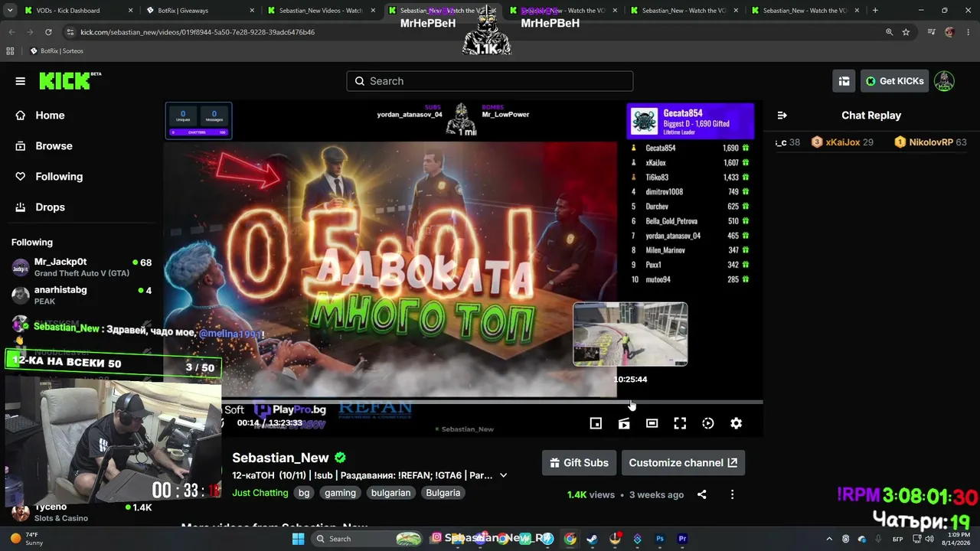
Task: Open Mr_Jackp0t followed channel
Action: [x=82, y=268]
